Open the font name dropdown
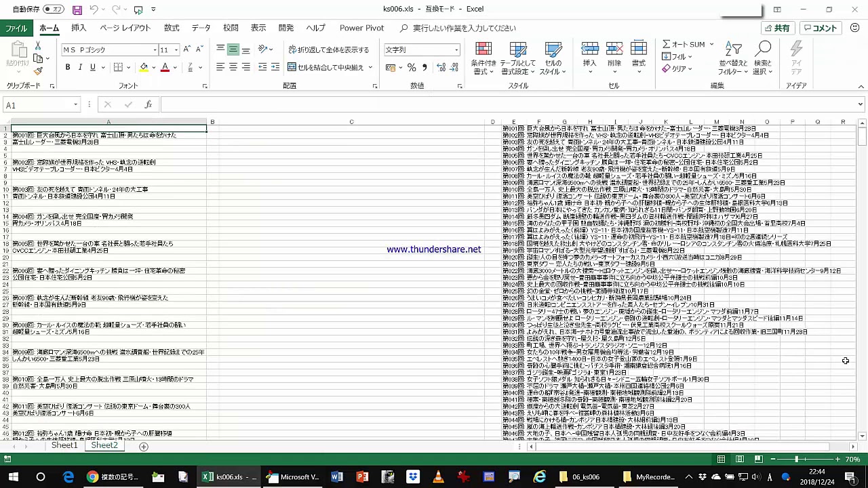Screen dimensions: 868x488 tap(155, 50)
